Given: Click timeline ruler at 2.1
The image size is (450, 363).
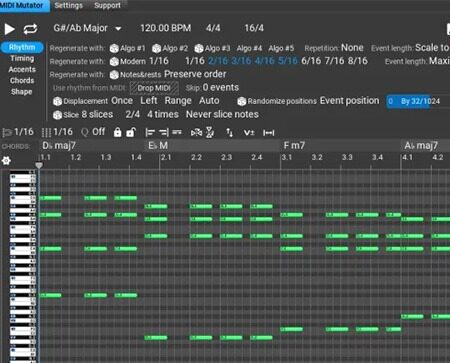Looking at the screenshot, I should pyautogui.click(x=166, y=157).
